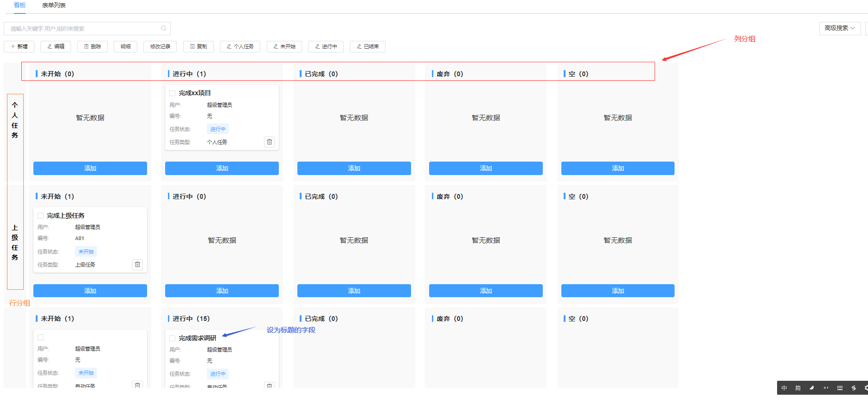Click trash icon on 完成xx项目 card

point(269,142)
